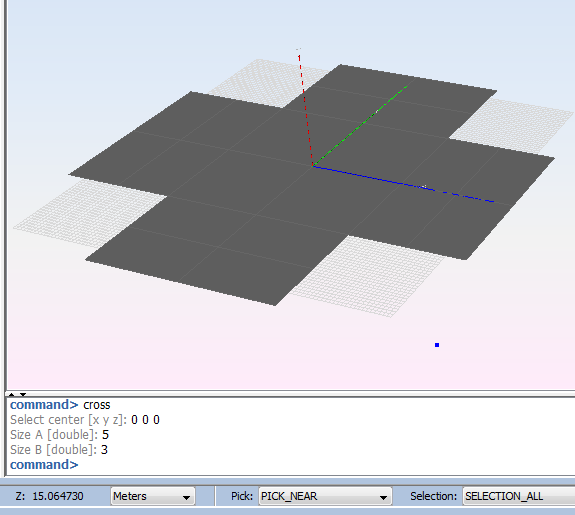Screen dimensions: 575x515
Task: Click the 'Size A [double]: 5' line
Action: [x=59, y=435]
